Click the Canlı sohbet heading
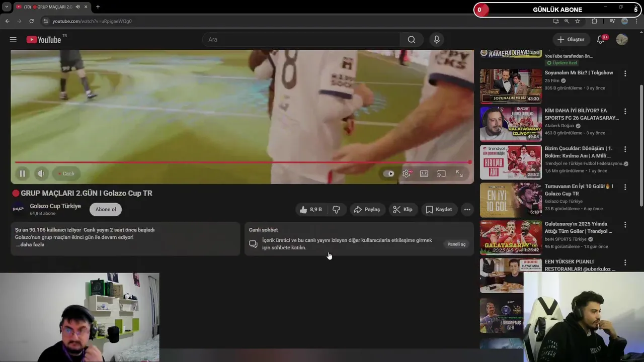644x362 pixels. click(263, 230)
